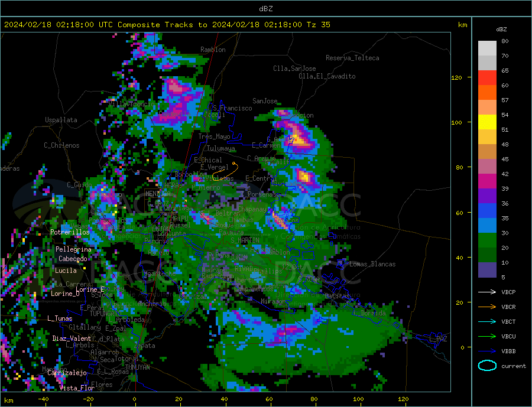This screenshot has width=532, height=407.
Task: Click the Dorrida place label
Action: (x=373, y=312)
